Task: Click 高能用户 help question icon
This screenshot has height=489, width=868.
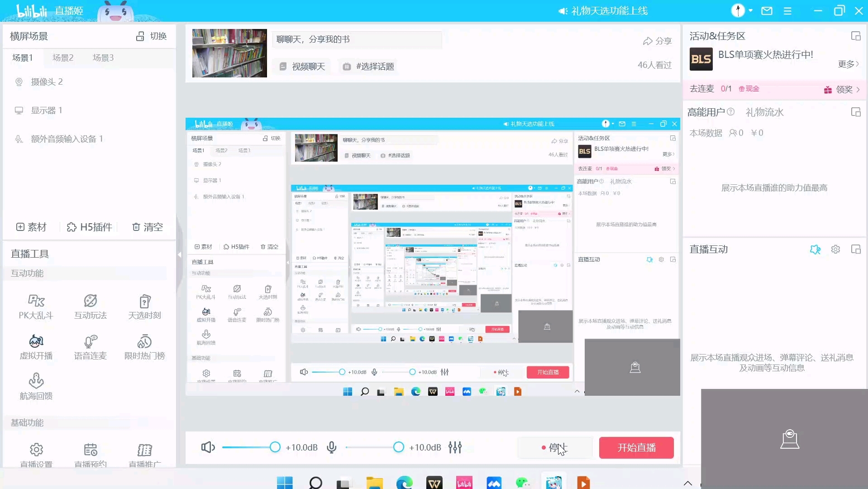Action: click(730, 112)
